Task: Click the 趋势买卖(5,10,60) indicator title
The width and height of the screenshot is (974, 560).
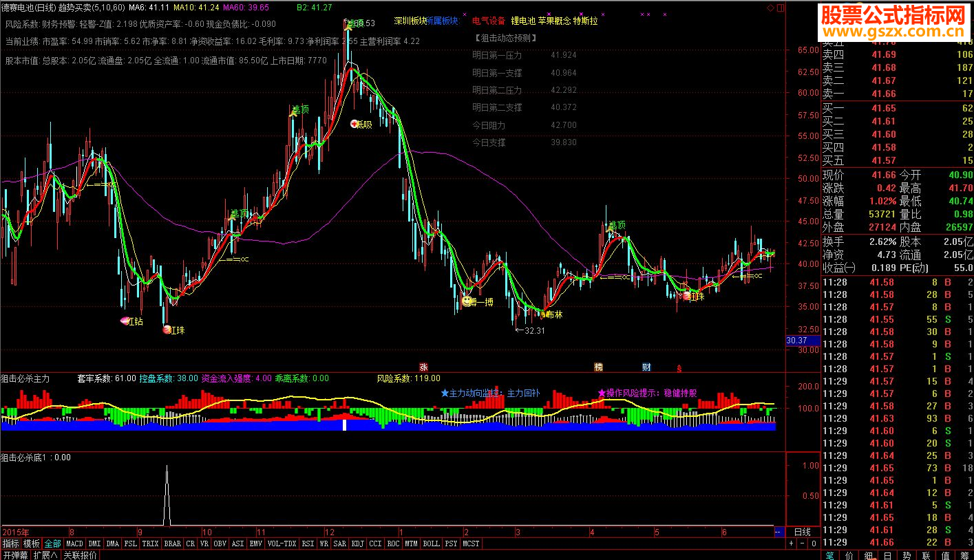Action: (x=92, y=7)
